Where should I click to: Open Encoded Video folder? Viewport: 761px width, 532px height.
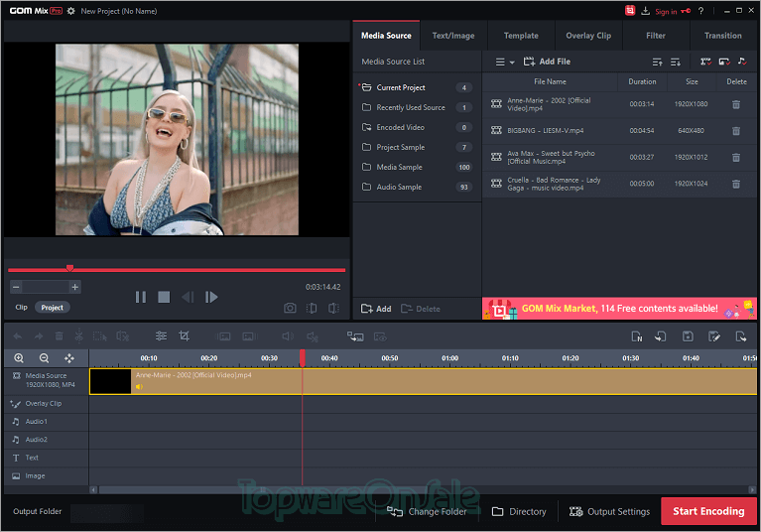[x=418, y=127]
